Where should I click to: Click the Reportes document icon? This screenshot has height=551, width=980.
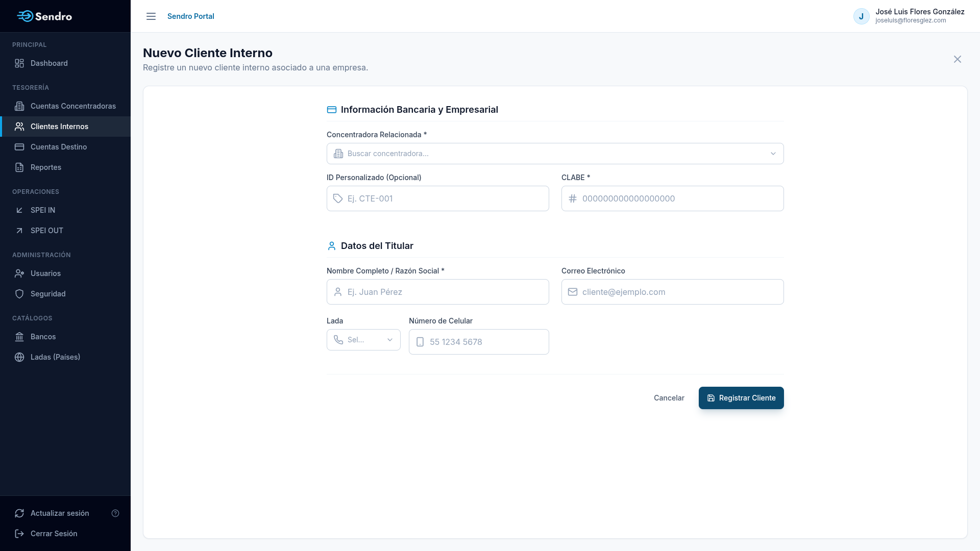coord(19,167)
